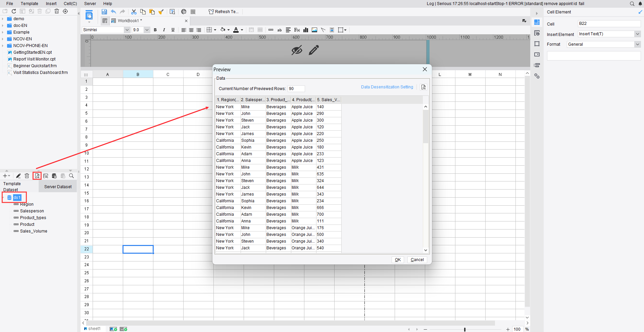Select the Sales_Volume dataset field
644x332 pixels.
coord(34,231)
